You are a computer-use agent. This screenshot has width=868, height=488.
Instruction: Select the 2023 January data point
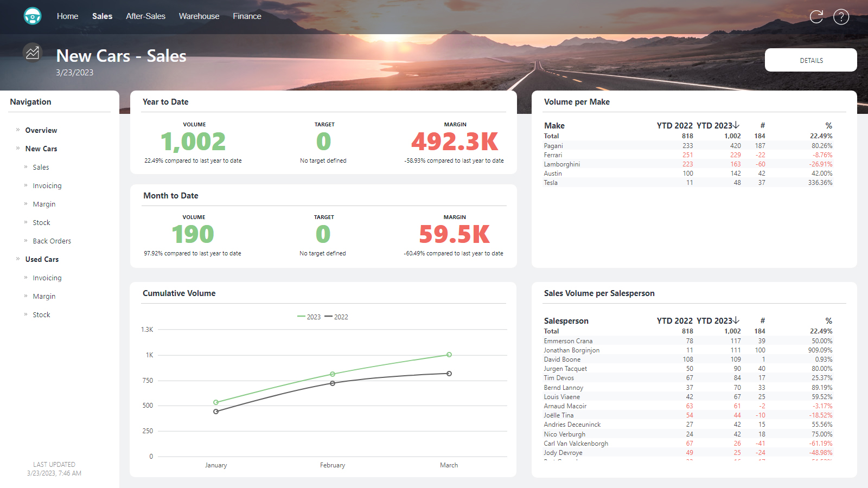click(216, 402)
